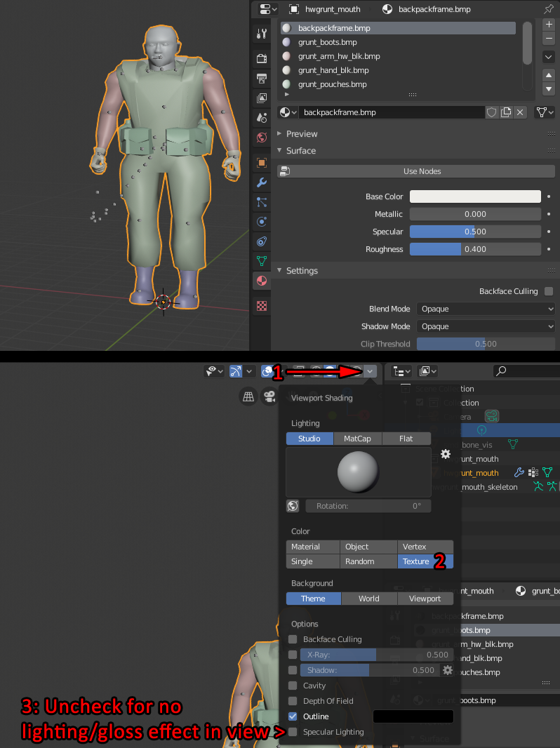
Task: Unlink the backpackframe.bmp material
Action: (x=520, y=112)
